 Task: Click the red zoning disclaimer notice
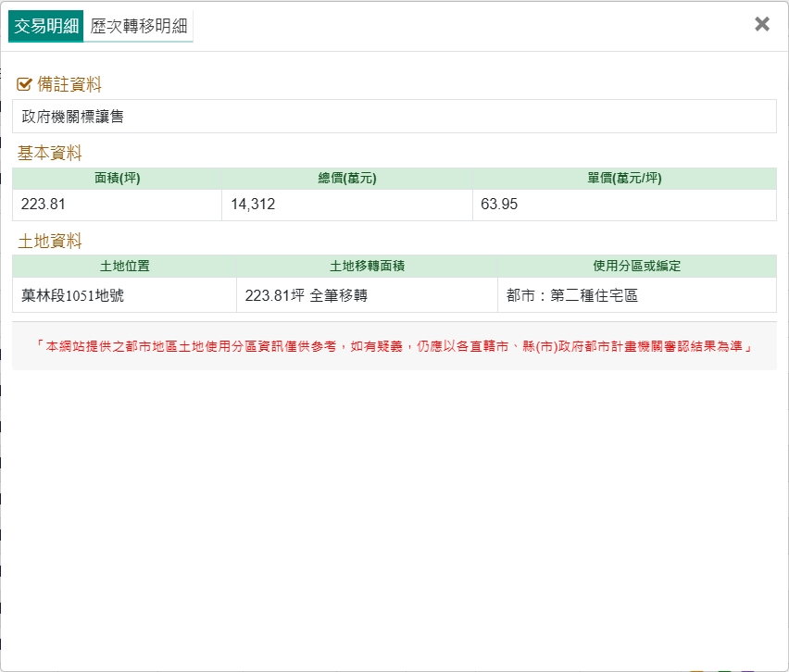394,346
